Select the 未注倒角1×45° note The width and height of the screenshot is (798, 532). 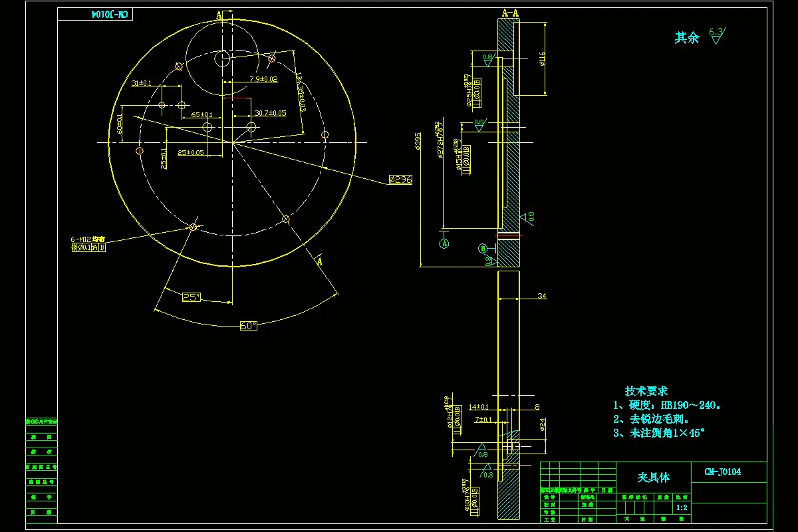coord(658,433)
